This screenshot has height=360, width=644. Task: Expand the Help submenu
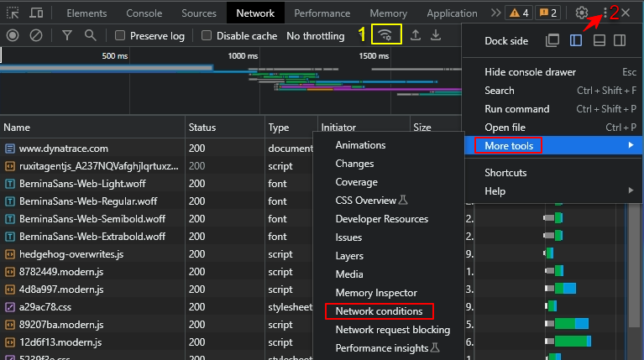point(495,190)
